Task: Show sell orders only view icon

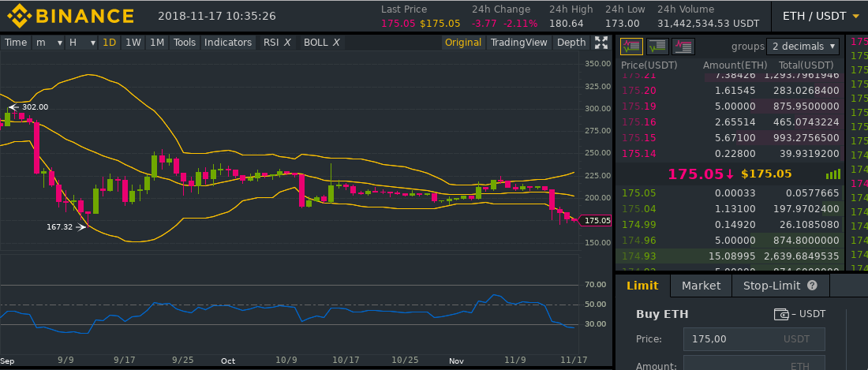Action: coord(683,47)
